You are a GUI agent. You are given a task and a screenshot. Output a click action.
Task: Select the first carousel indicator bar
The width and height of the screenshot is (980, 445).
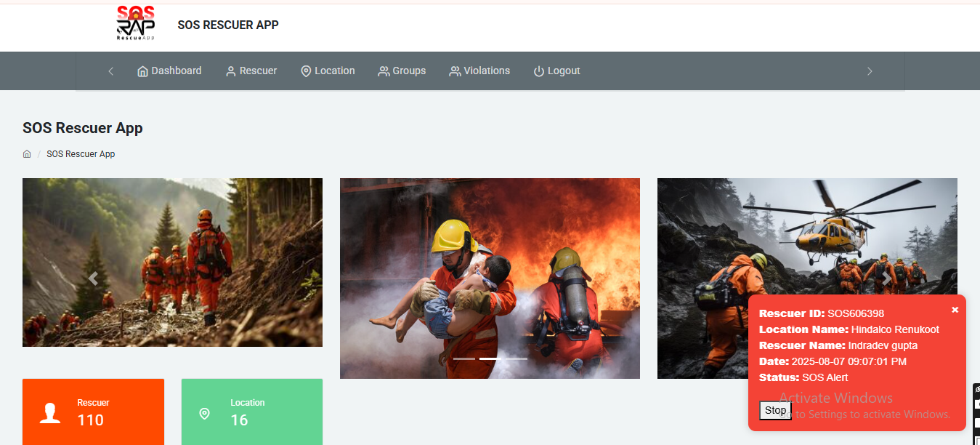463,359
